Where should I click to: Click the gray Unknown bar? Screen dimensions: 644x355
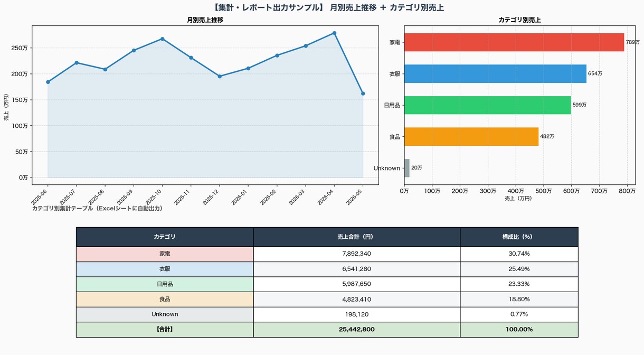[407, 168]
